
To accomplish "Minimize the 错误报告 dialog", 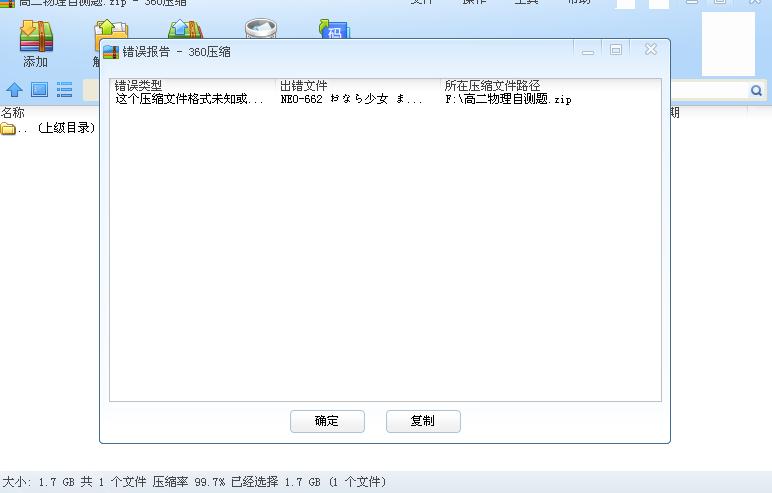I will (588, 50).
